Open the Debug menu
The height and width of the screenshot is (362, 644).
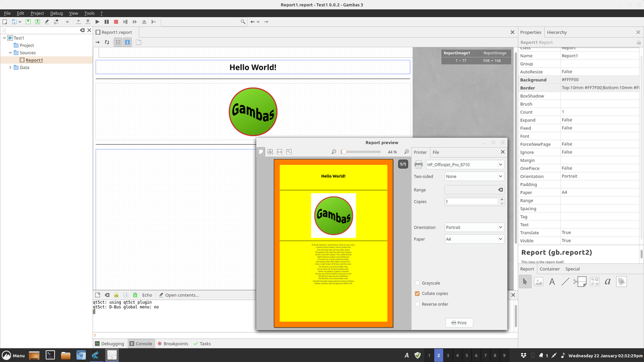(x=56, y=13)
